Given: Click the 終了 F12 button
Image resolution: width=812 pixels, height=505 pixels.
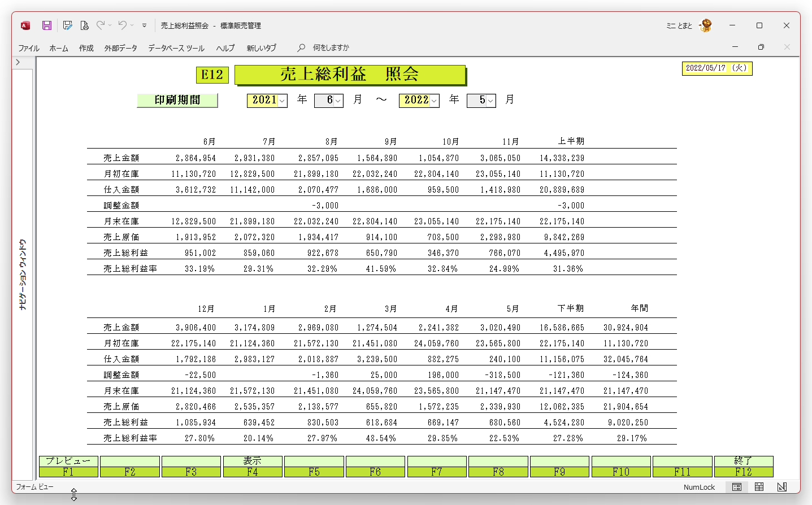Looking at the screenshot, I should [744, 467].
